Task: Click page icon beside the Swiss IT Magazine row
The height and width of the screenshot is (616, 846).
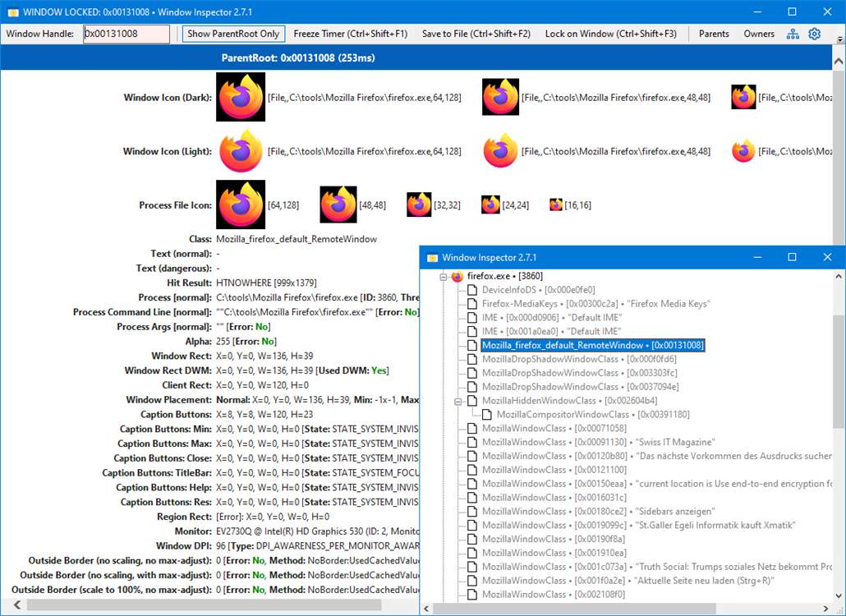Action: (x=472, y=443)
